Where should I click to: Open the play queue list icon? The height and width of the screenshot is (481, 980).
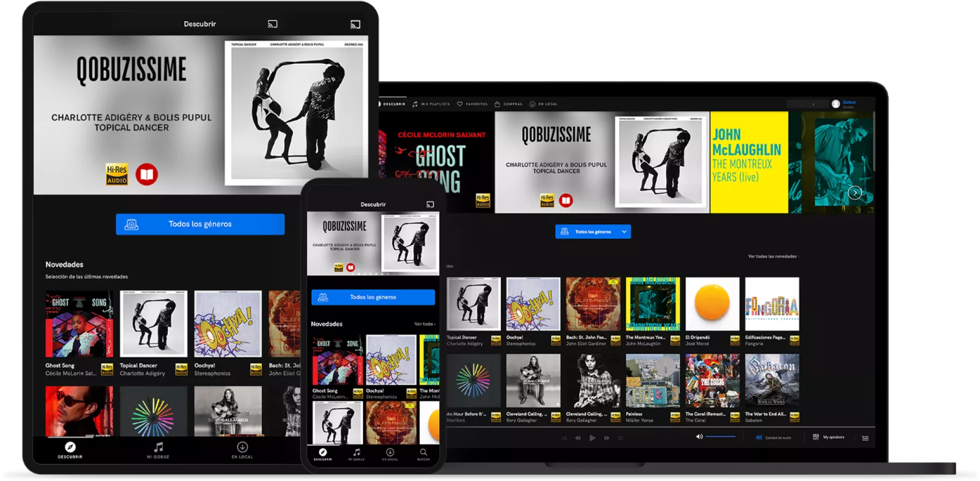pyautogui.click(x=865, y=438)
